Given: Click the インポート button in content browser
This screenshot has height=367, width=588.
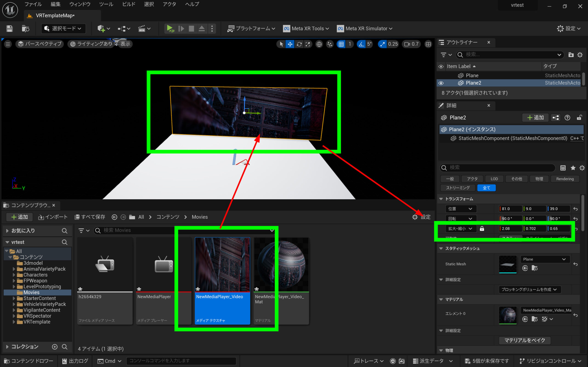Looking at the screenshot, I should (x=53, y=217).
